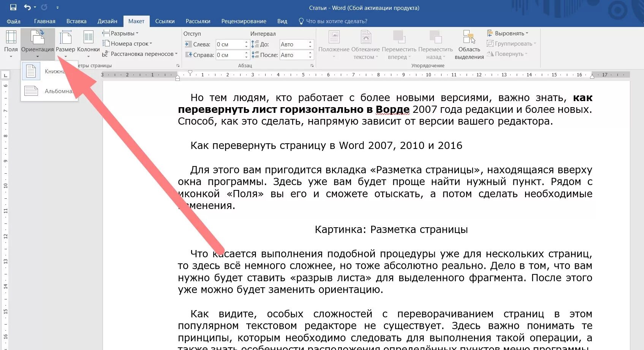This screenshot has width=644, height=350.
Task: Open the Дизайн tab
Action: click(x=108, y=21)
